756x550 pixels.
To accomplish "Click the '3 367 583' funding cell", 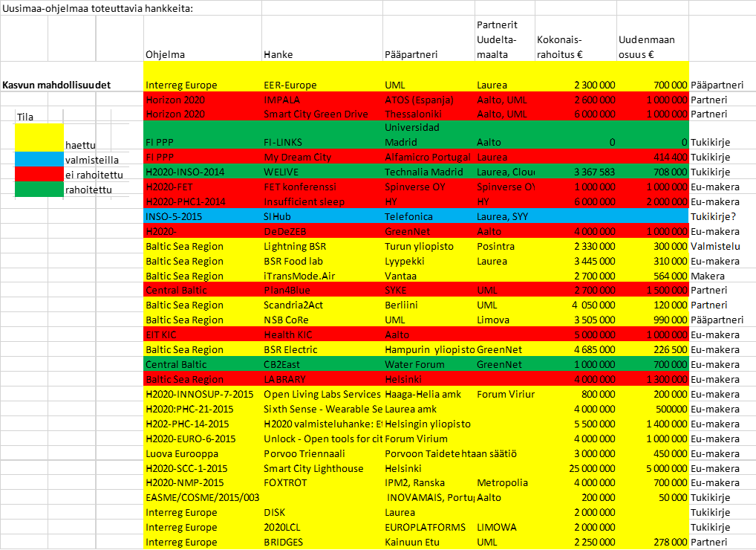I will 576,172.
